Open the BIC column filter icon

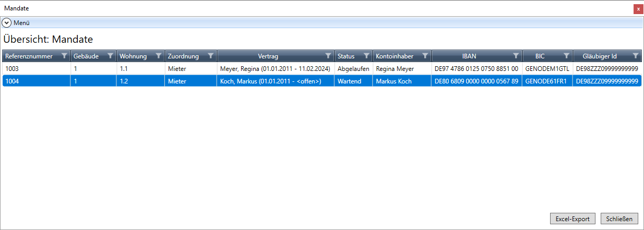(x=567, y=56)
